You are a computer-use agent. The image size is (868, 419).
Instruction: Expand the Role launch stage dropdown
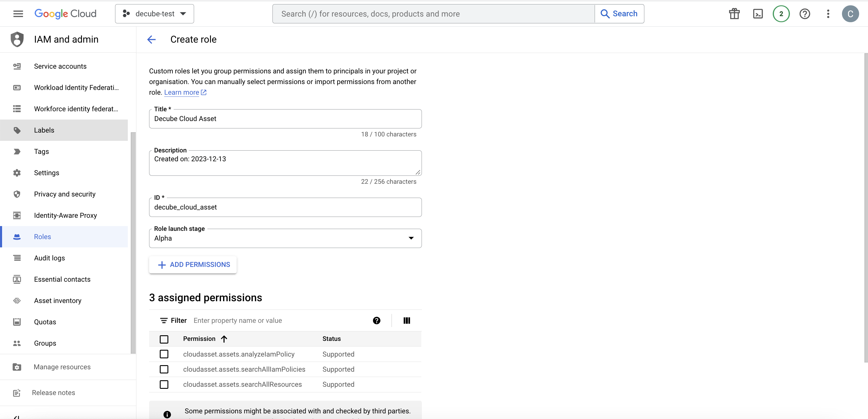[x=285, y=238]
